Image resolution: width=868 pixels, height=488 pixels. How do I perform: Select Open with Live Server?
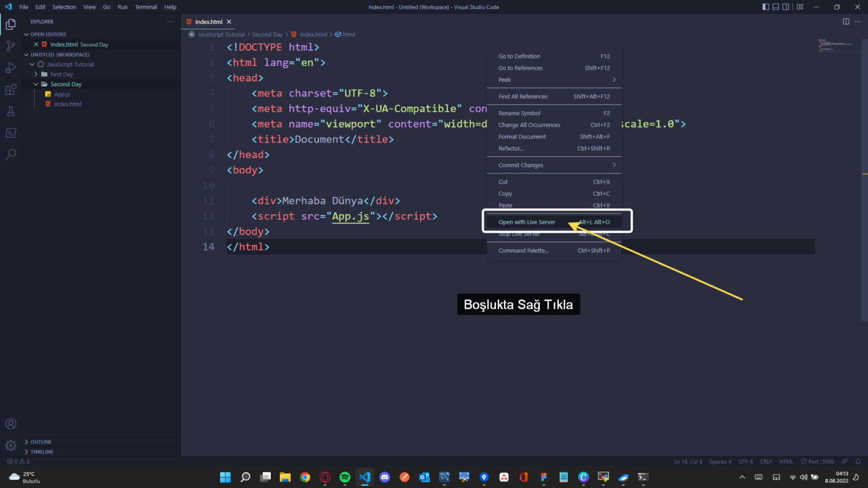[x=526, y=222]
